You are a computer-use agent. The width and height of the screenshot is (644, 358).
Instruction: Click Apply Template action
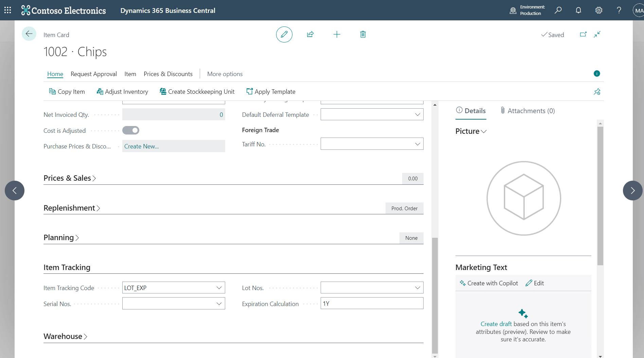[271, 92]
